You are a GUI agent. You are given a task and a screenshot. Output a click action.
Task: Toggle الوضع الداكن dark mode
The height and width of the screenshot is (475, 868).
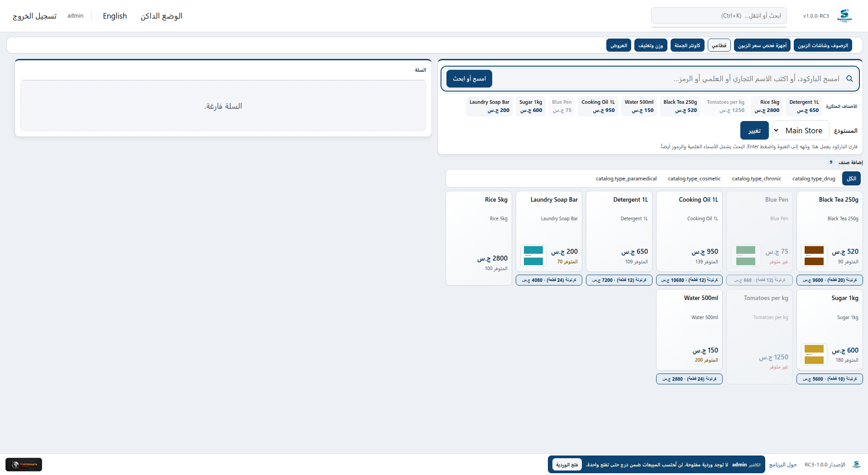tap(161, 16)
